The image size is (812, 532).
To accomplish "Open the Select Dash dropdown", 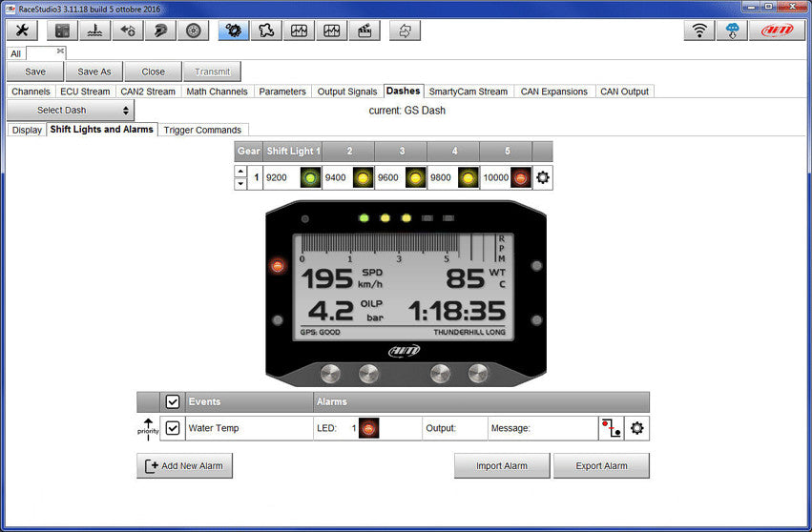I will click(x=70, y=111).
